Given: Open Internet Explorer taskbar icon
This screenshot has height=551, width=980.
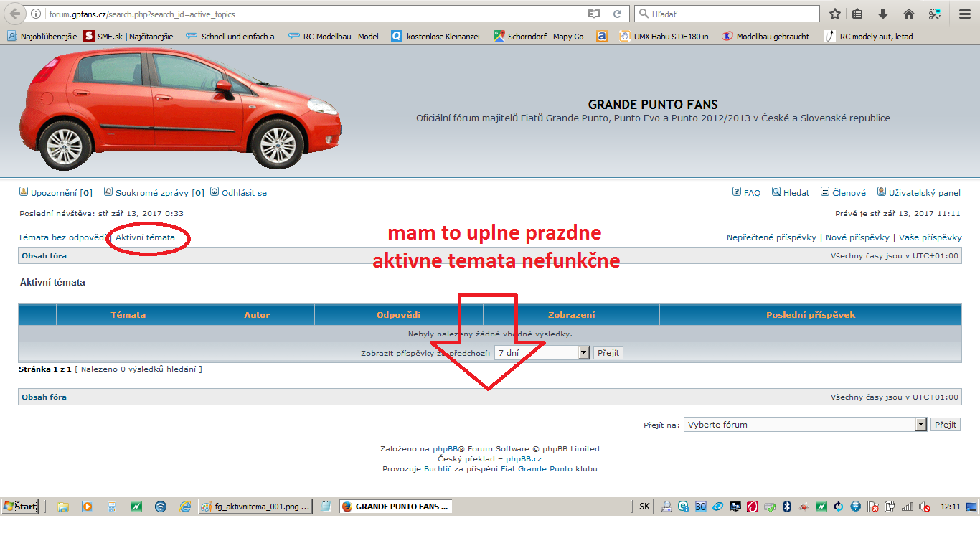Looking at the screenshot, I should coord(185,507).
